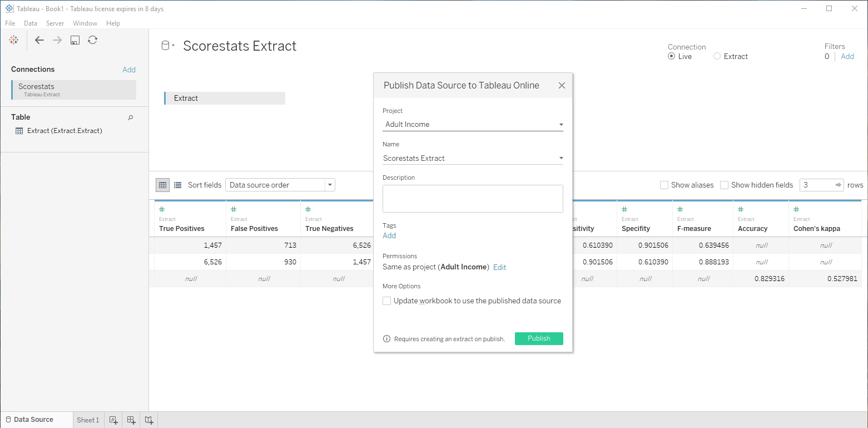Go back with the left arrow icon
The width and height of the screenshot is (868, 428).
(39, 40)
